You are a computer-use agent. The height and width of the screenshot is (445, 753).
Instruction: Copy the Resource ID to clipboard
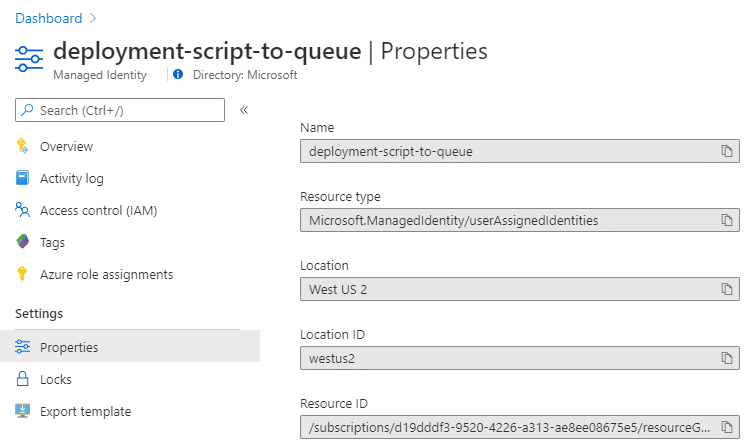(727, 427)
